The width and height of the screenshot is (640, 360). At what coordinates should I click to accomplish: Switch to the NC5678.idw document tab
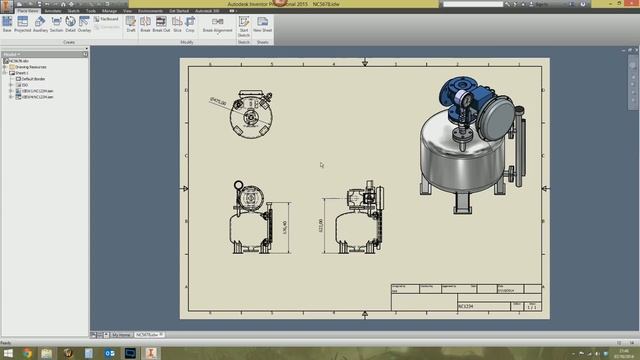coord(149,335)
